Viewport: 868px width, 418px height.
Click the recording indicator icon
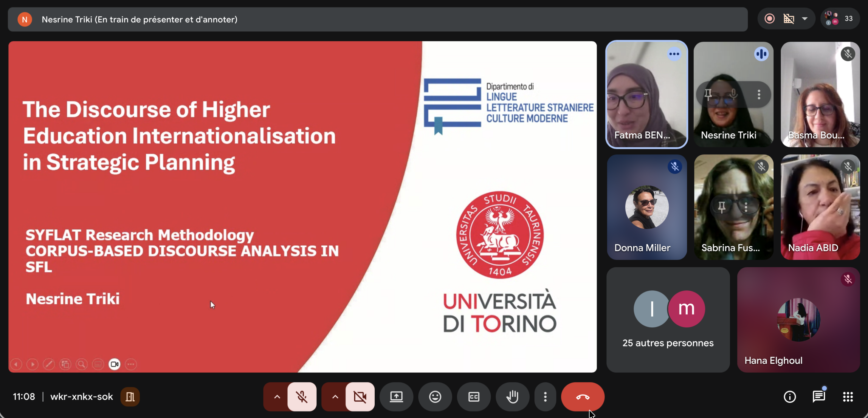coord(769,19)
